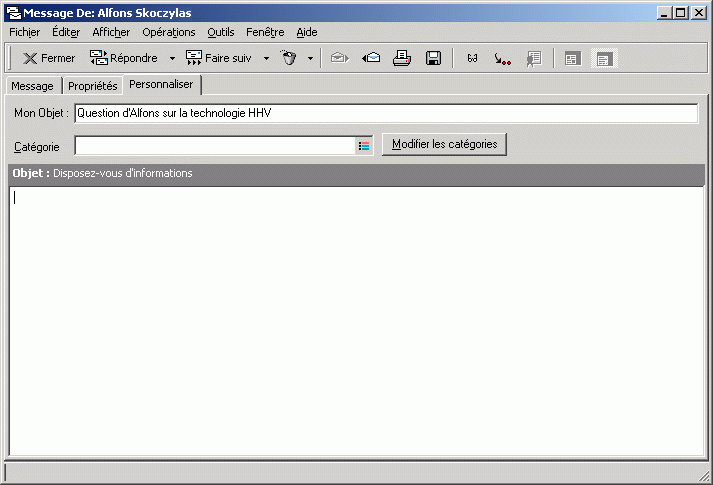Switch to the Propriétés tab
Screen dimensions: 713x485
tap(93, 86)
